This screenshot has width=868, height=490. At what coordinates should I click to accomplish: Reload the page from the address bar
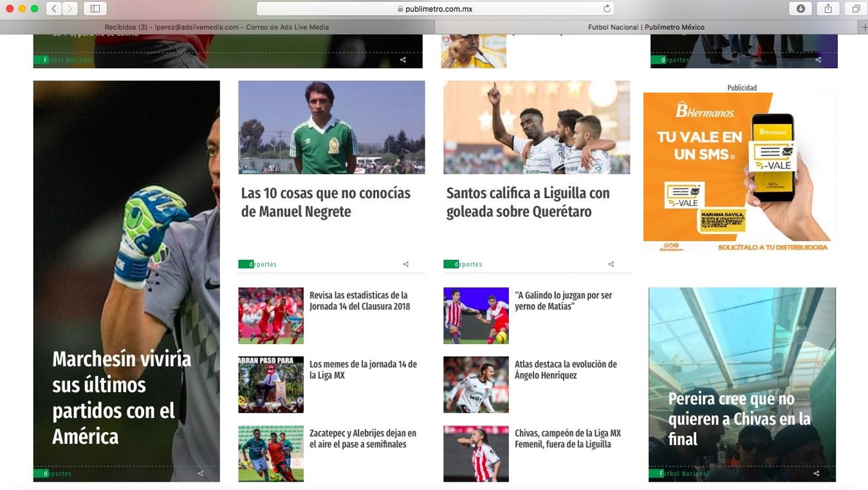click(606, 9)
